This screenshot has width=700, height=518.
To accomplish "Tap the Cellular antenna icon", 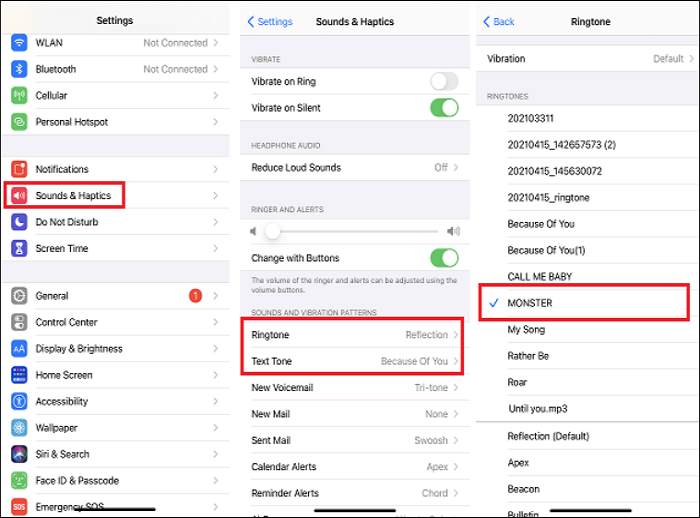I will tap(19, 96).
